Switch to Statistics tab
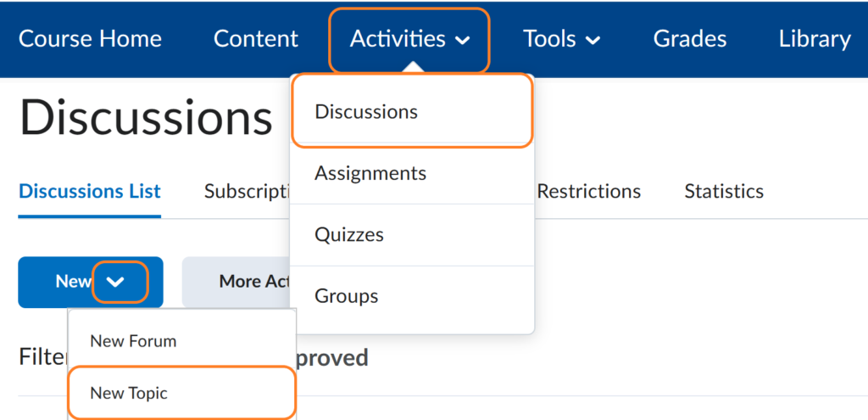Screen dimensions: 868x420 724,192
